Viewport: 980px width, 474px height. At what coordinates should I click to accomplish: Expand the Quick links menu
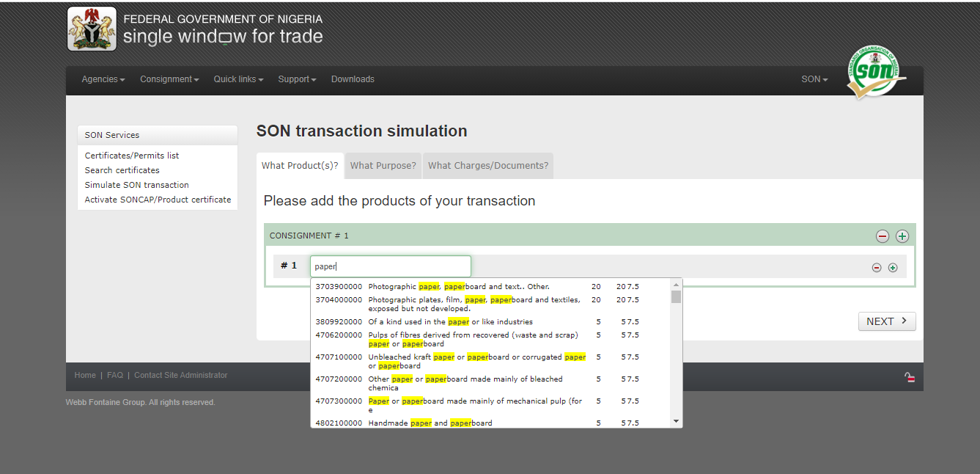click(238, 79)
